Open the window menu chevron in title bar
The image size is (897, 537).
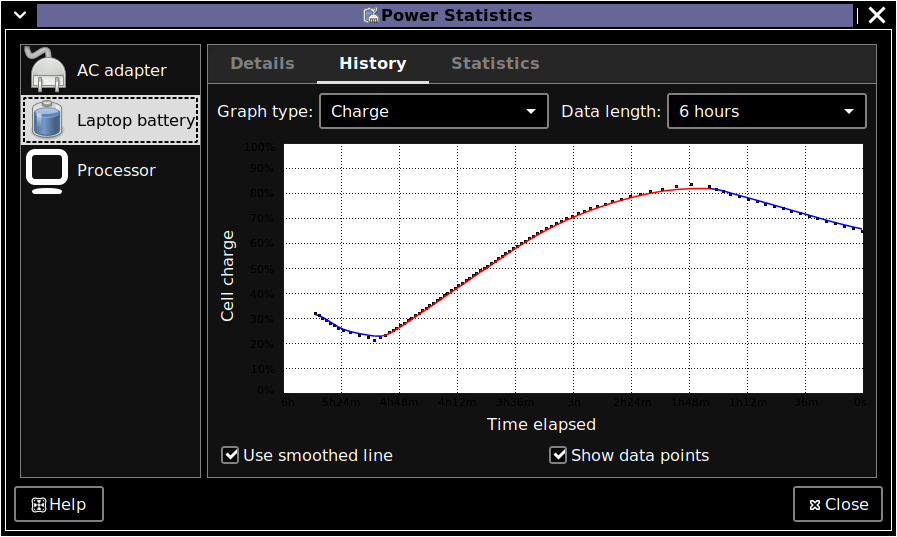point(19,15)
